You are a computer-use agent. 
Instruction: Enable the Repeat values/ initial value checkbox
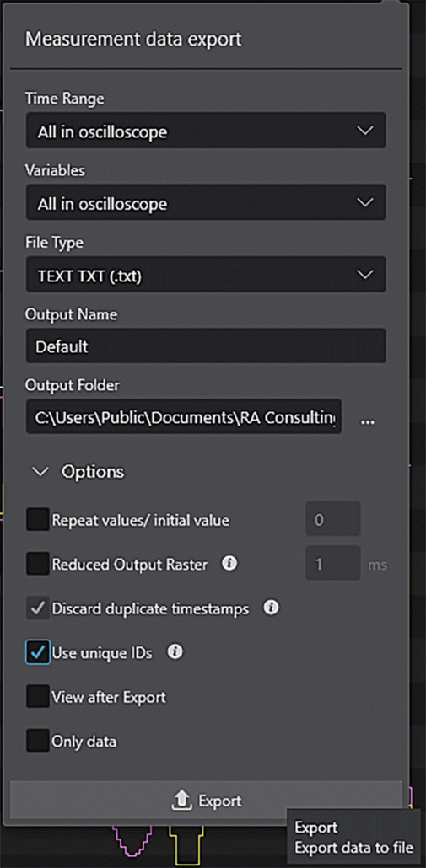[38, 520]
